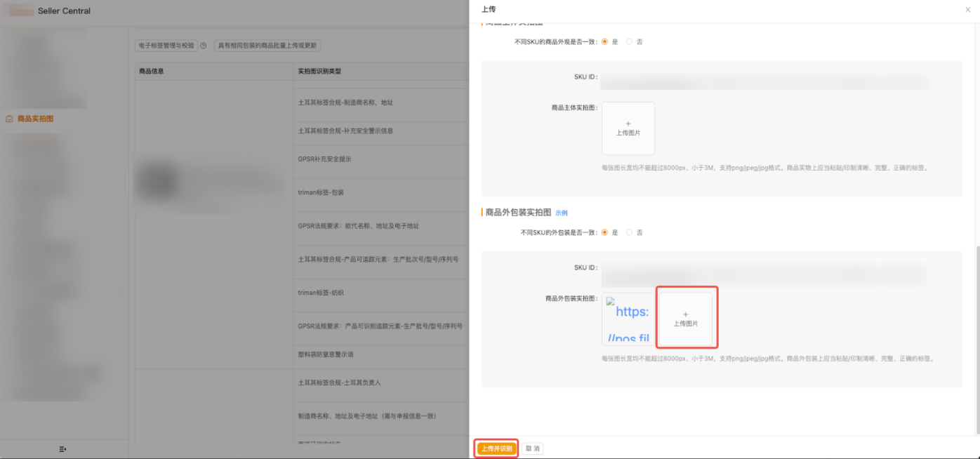The height and width of the screenshot is (459, 980).
Task: Click the 商品信息 column header
Action: [151, 71]
